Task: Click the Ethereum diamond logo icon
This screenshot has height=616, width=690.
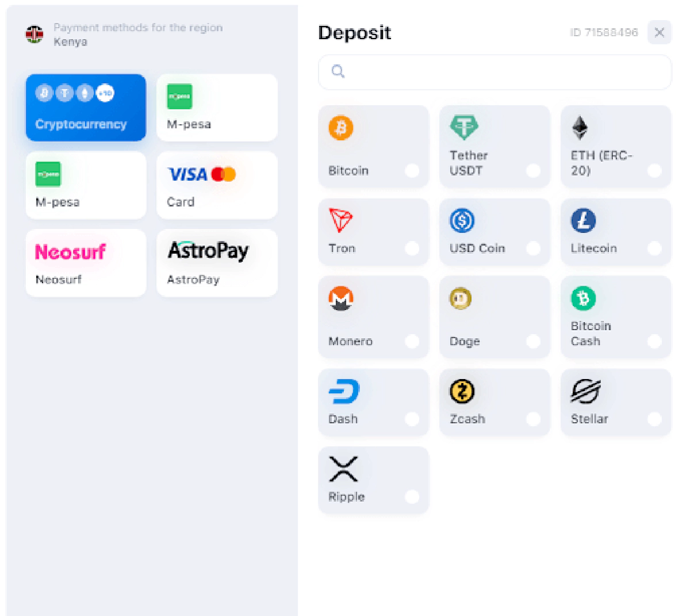Action: point(580,128)
